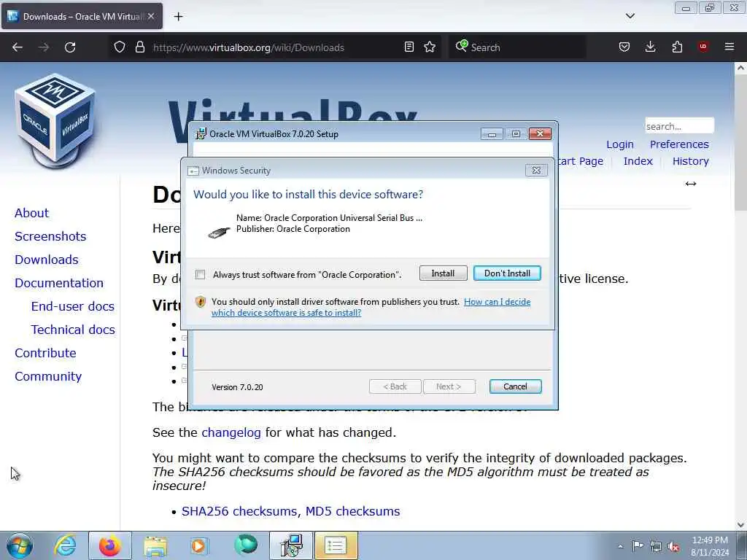This screenshot has height=560, width=747.
Task: Open the tracking protection shield icon
Action: [x=120, y=47]
